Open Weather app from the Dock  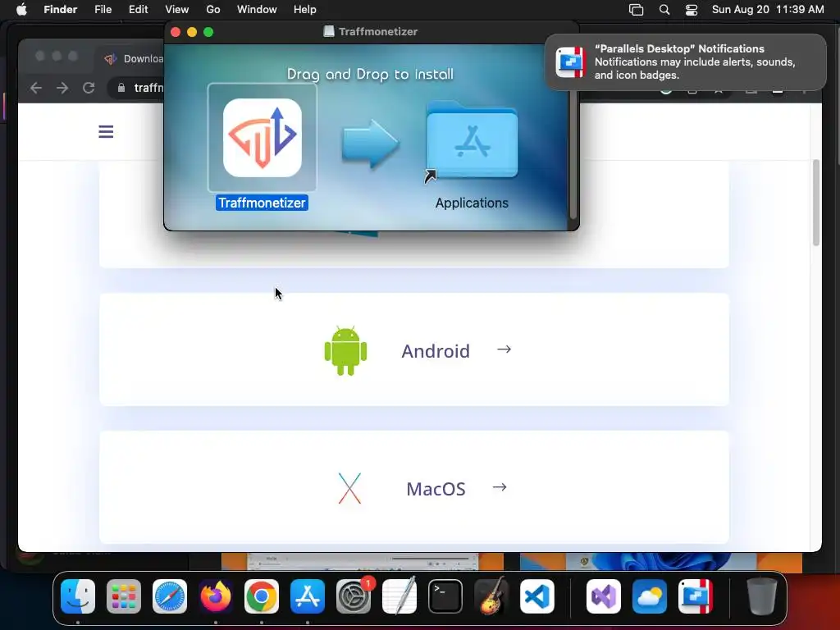[650, 596]
